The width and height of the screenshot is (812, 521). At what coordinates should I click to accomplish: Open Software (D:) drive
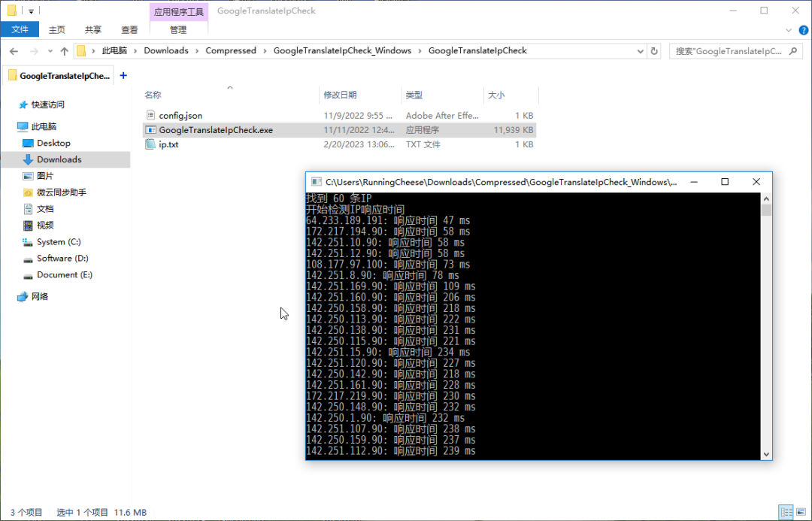(x=62, y=259)
